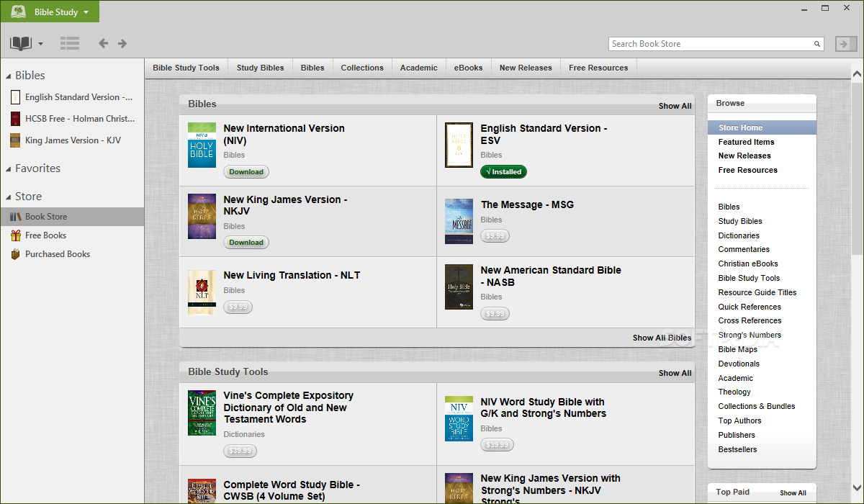This screenshot has width=864, height=504.
Task: Browse the Commentaries category
Action: tap(744, 249)
